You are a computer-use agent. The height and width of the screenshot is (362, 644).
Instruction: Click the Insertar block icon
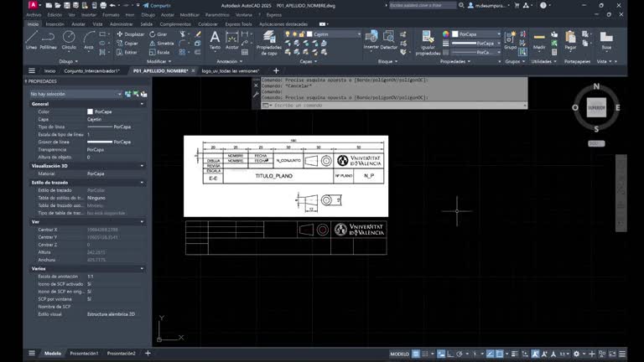click(x=371, y=39)
